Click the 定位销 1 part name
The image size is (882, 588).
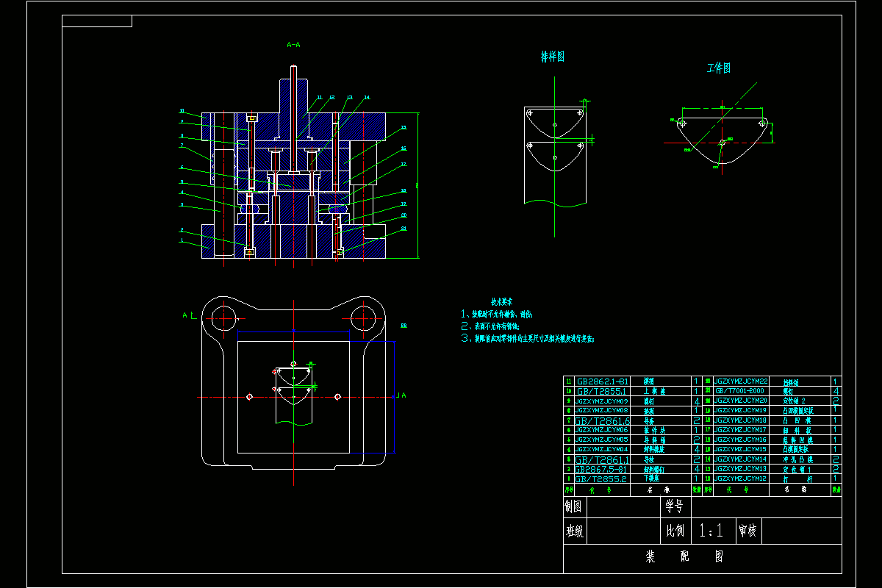click(x=796, y=468)
